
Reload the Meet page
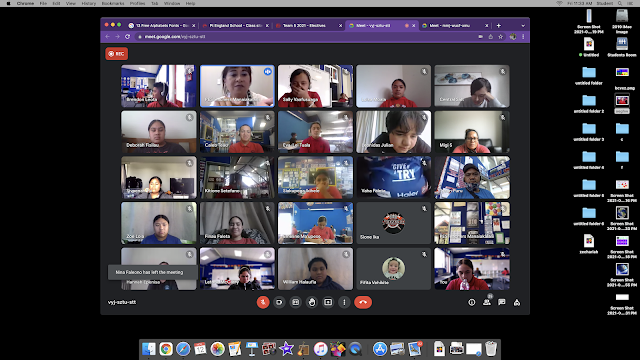click(x=127, y=36)
